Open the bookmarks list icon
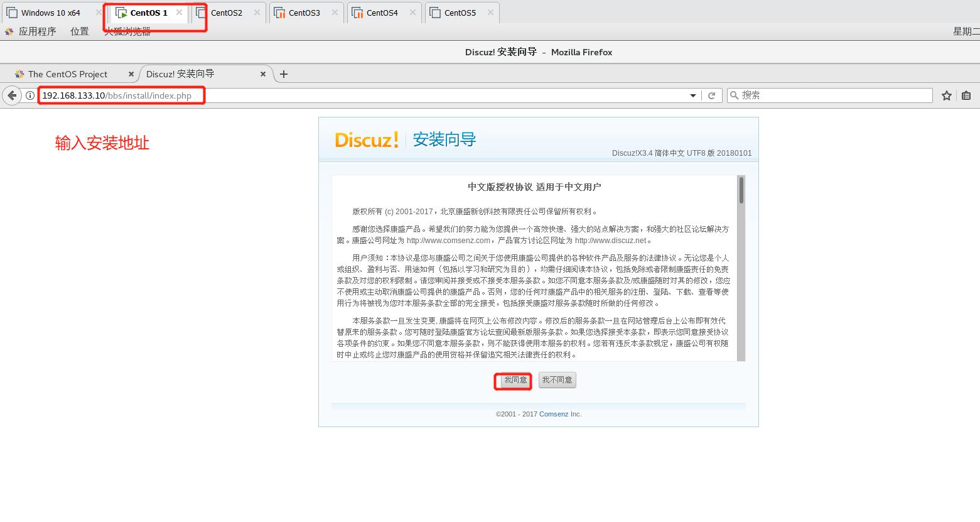Image resolution: width=980 pixels, height=522 pixels. click(x=966, y=95)
